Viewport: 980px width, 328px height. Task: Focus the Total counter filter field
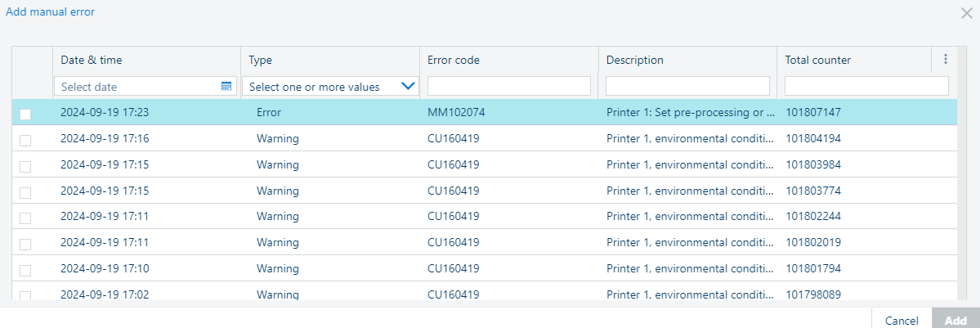tap(866, 86)
